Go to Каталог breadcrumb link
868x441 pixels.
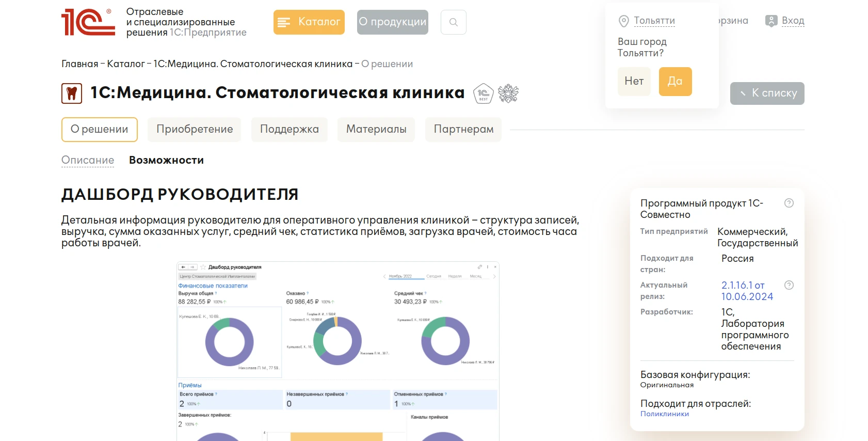point(126,64)
